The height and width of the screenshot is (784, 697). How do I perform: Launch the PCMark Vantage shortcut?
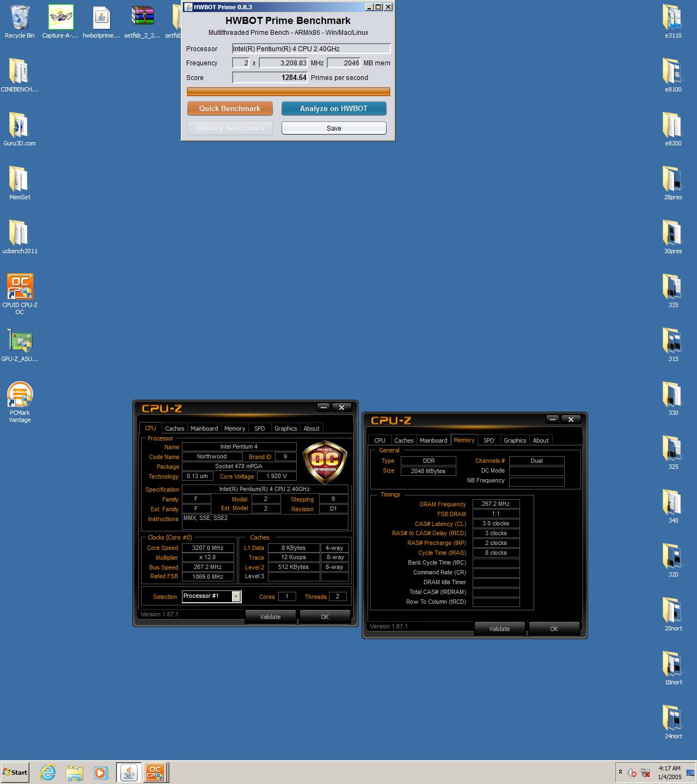[20, 402]
